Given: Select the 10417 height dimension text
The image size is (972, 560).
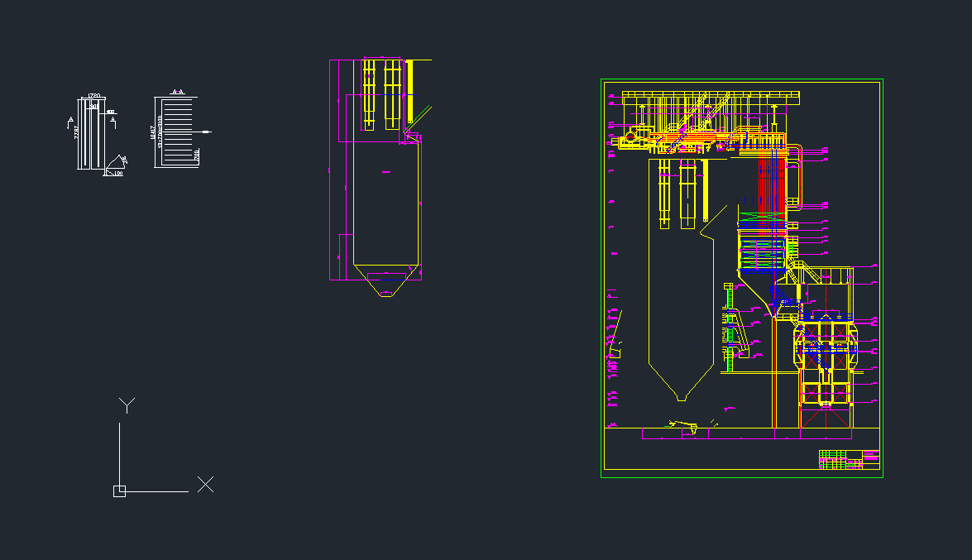Looking at the screenshot, I should coord(152,132).
